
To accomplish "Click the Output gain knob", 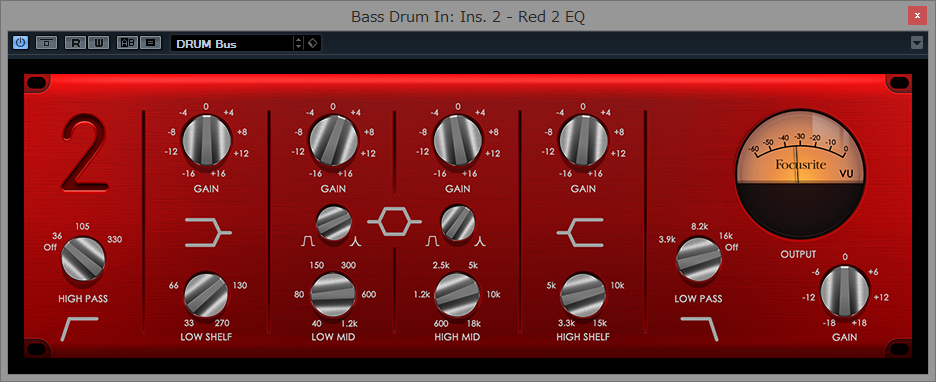I will click(844, 292).
